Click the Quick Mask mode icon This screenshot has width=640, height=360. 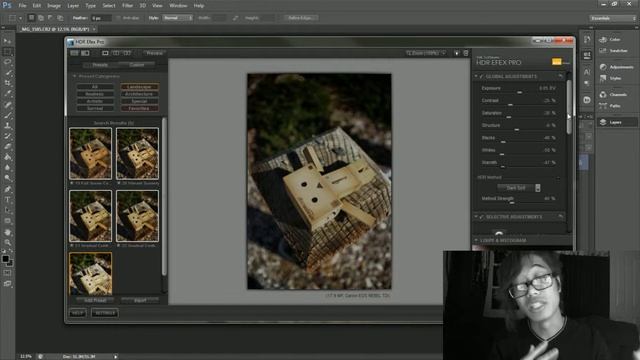[x=7, y=273]
